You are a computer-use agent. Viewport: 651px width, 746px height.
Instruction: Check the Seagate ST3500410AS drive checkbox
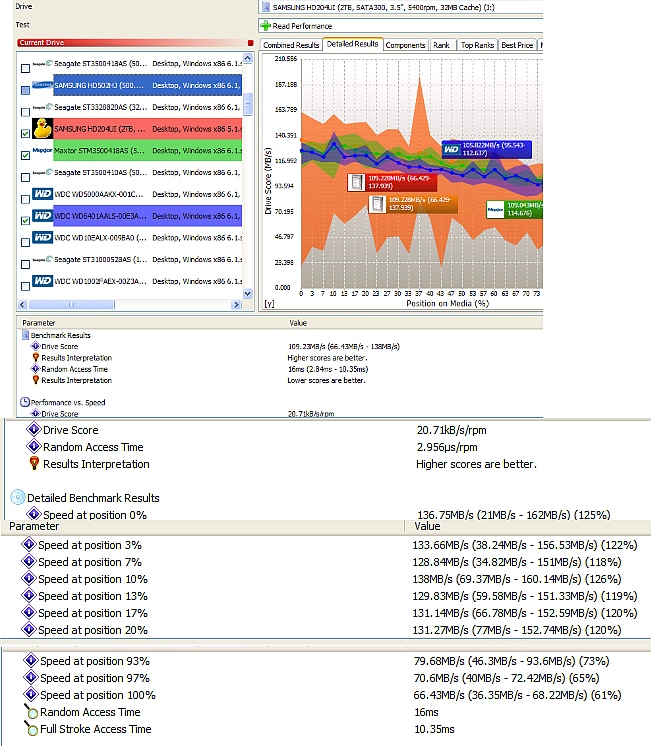click(26, 177)
